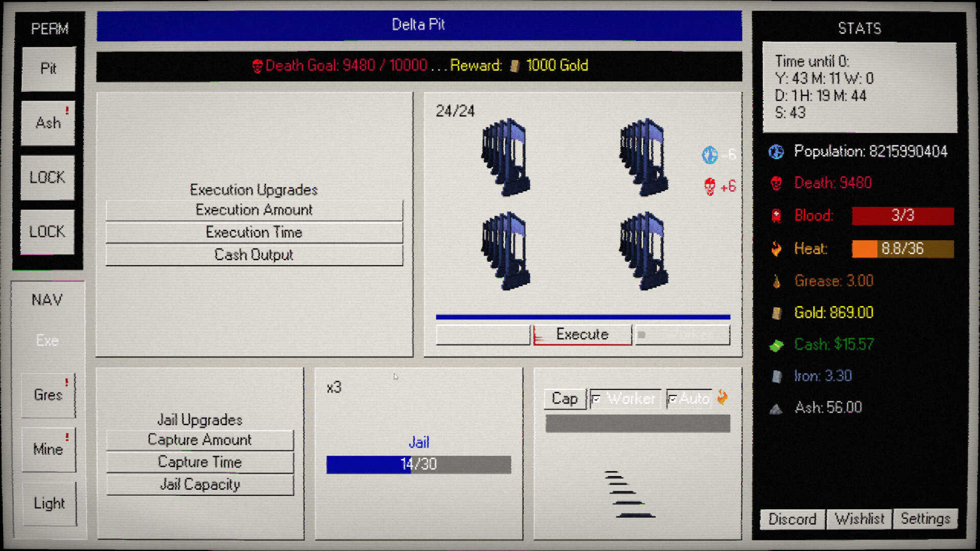Navigate to the Mine section

point(48,449)
